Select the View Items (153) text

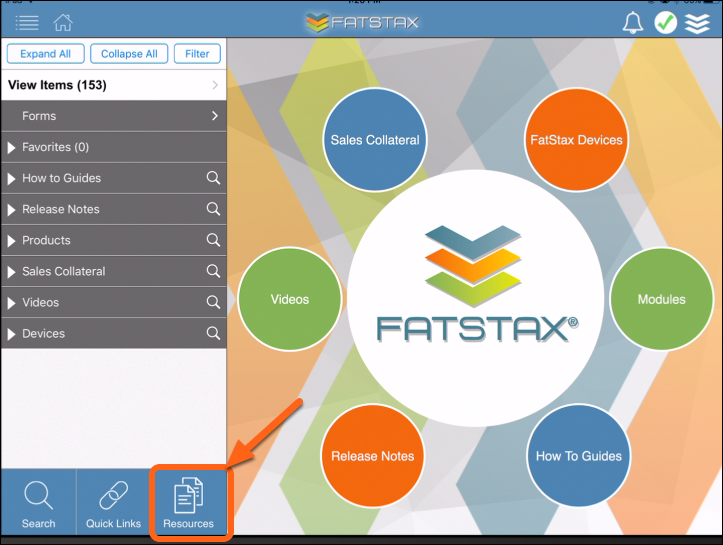pyautogui.click(x=57, y=85)
